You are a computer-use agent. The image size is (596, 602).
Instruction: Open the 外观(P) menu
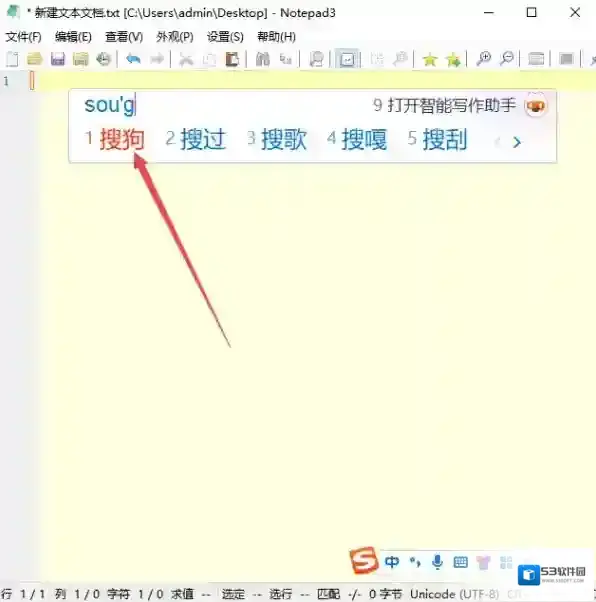pyautogui.click(x=175, y=37)
